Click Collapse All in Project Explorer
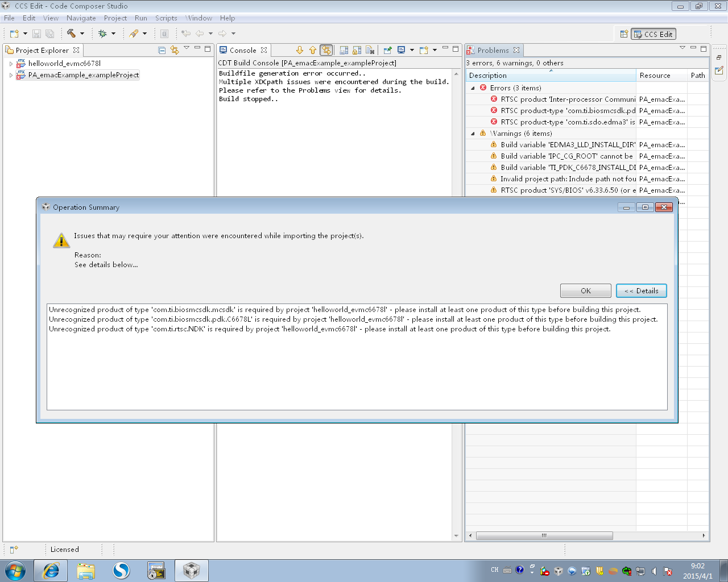Viewport: 728px width, 582px height. pos(162,50)
